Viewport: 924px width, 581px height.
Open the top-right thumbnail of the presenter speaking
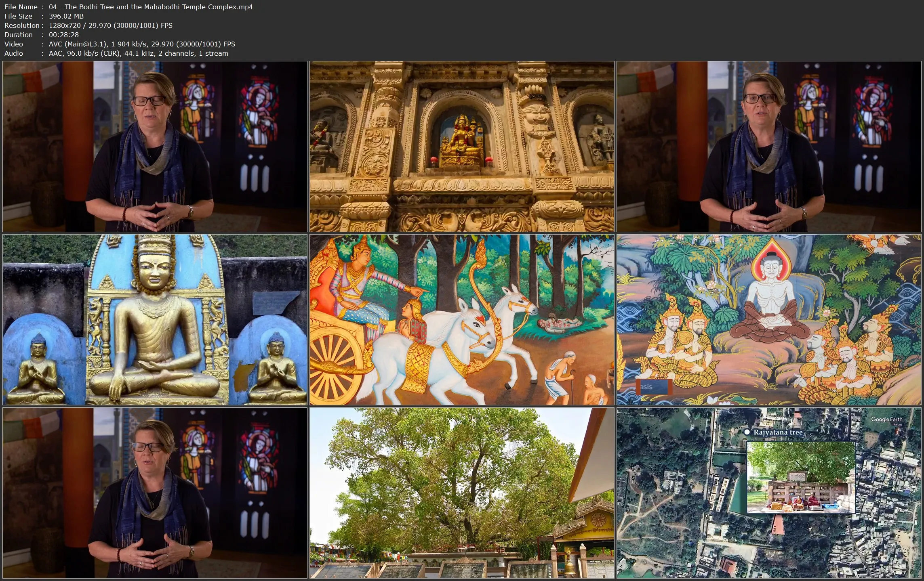(x=769, y=147)
